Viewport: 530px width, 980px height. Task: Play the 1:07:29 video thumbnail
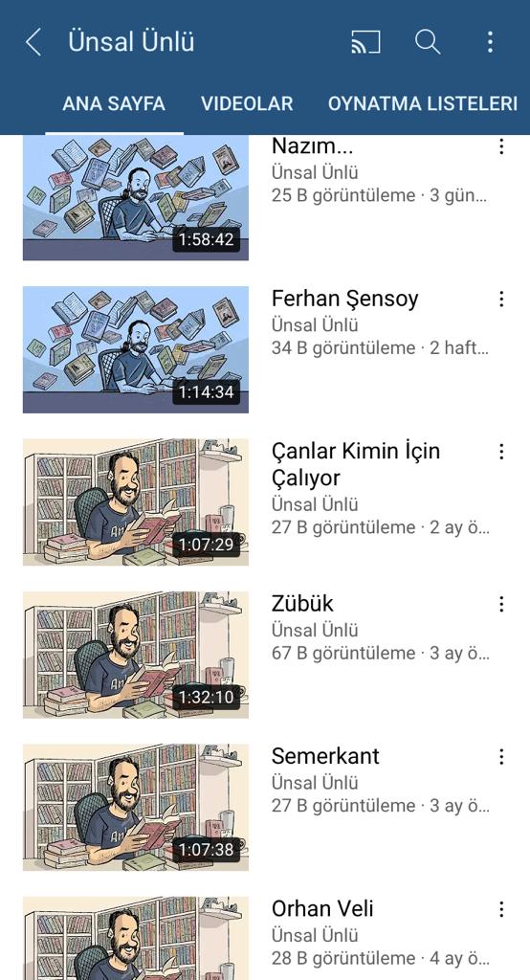pos(136,502)
